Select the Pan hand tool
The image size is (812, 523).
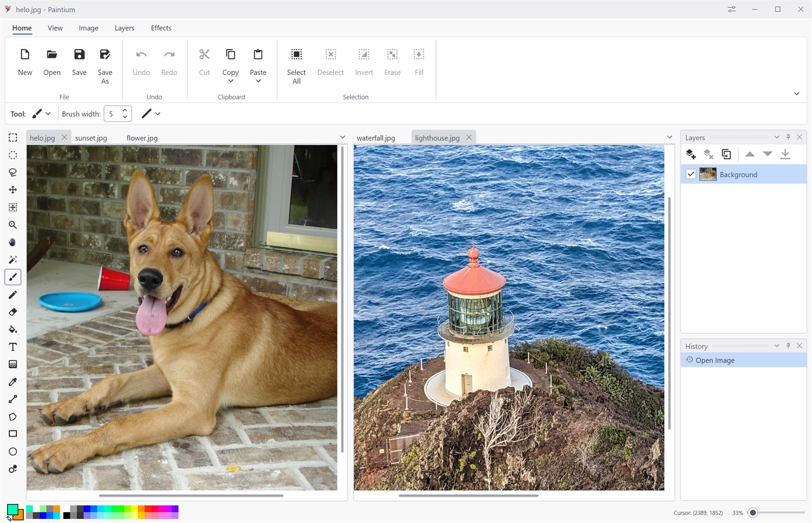[x=13, y=242]
